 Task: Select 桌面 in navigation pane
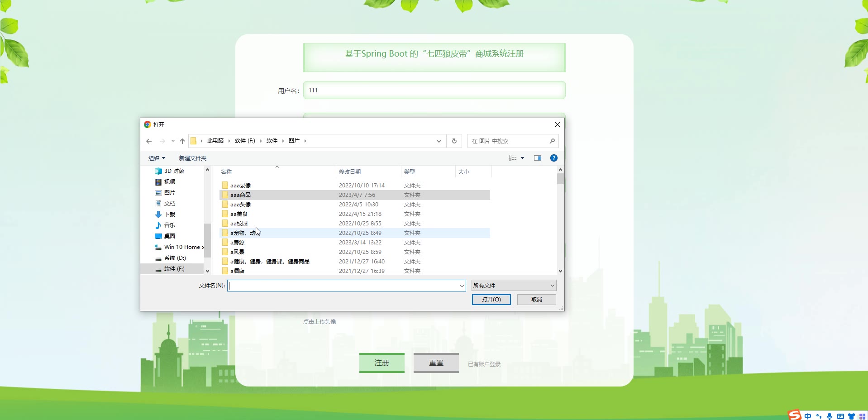point(170,236)
